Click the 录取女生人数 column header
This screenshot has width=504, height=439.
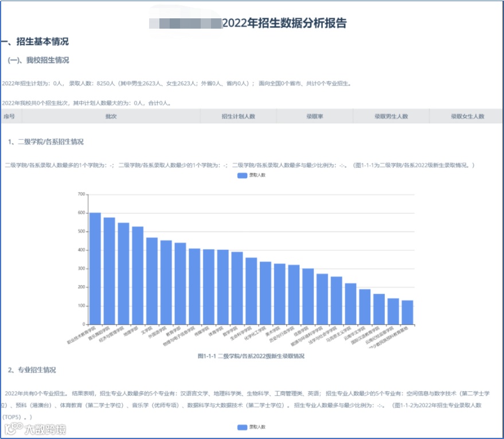pos(467,116)
